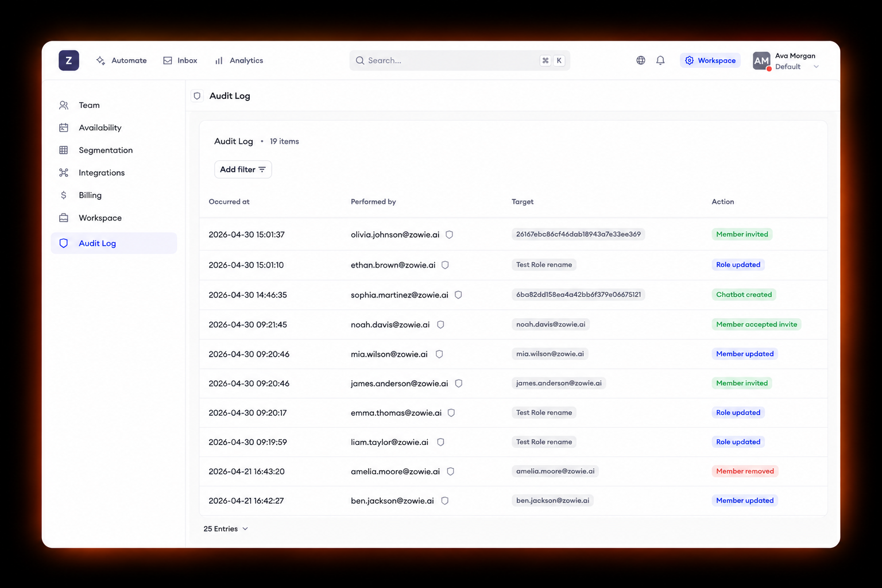882x588 pixels.
Task: Click the AM user avatar
Action: point(761,60)
